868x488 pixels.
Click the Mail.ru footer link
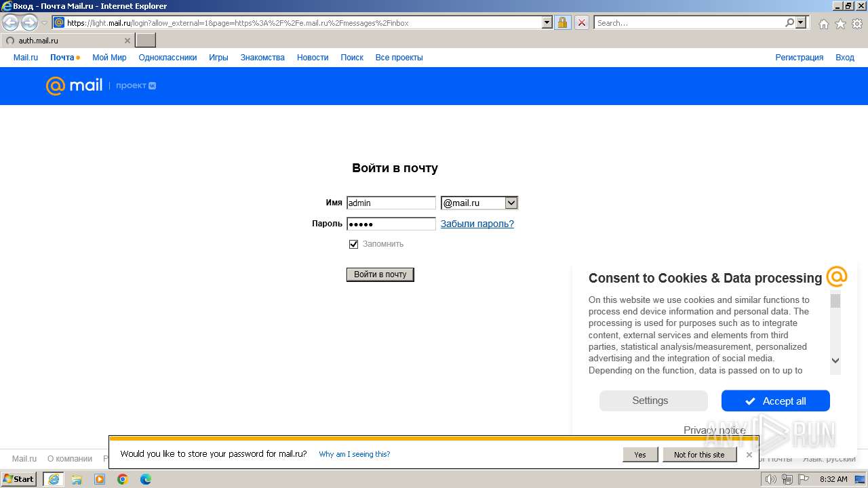pyautogui.click(x=24, y=459)
